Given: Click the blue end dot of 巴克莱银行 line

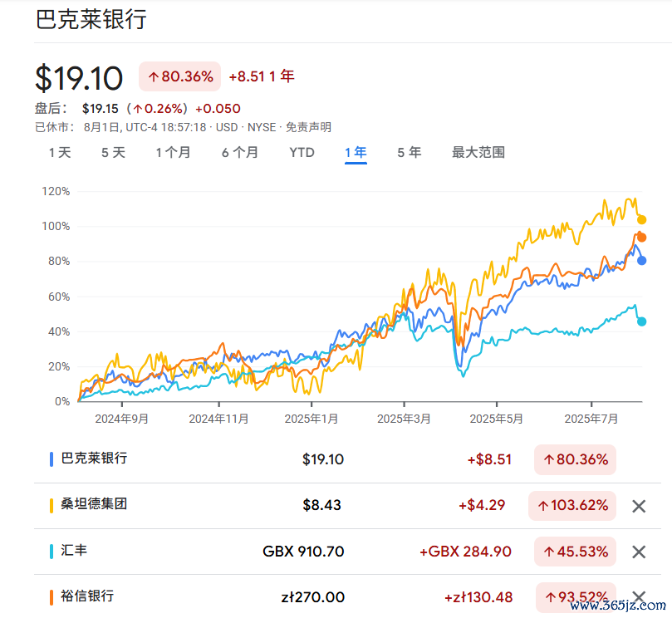Looking at the screenshot, I should (641, 260).
